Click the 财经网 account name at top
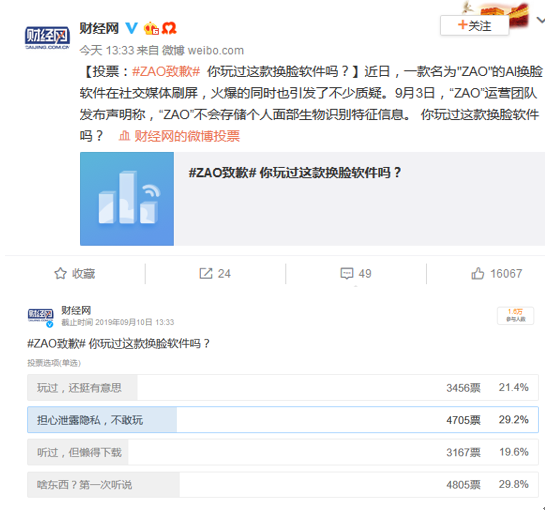545x512 pixels. [99, 29]
